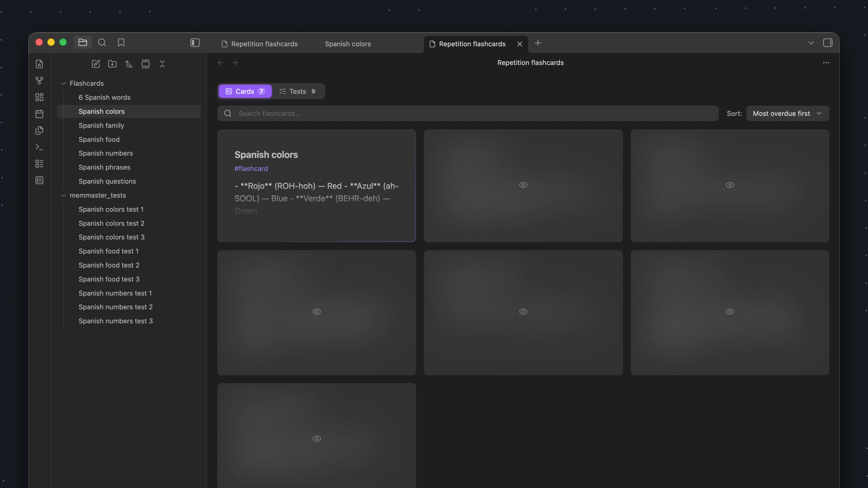Open the tab list dropdown chevron
Viewport: 868px width, 488px height.
tap(811, 43)
